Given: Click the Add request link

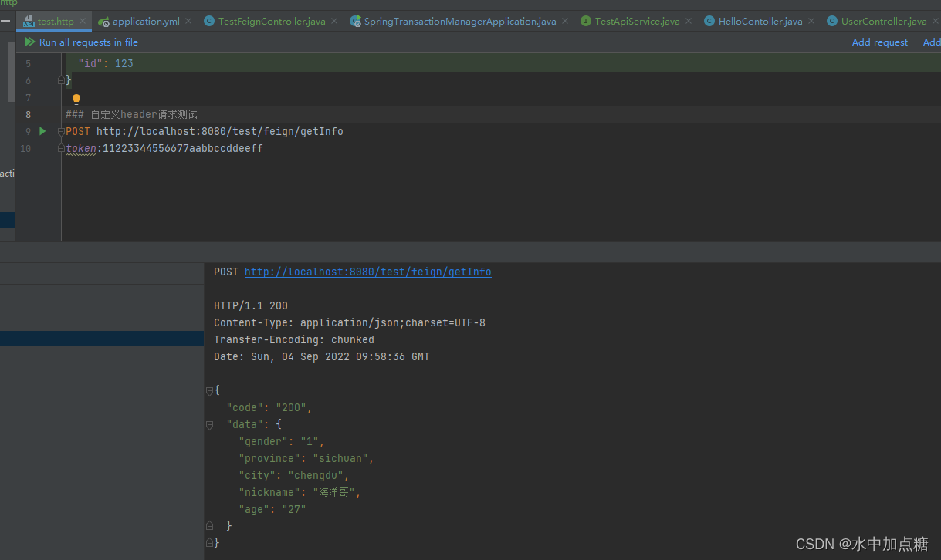Looking at the screenshot, I should tap(880, 42).
